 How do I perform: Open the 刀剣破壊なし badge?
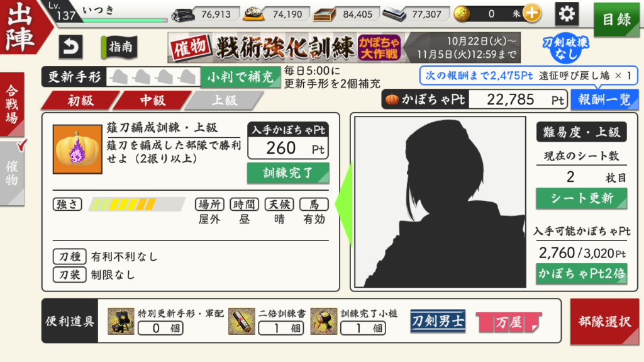(565, 48)
